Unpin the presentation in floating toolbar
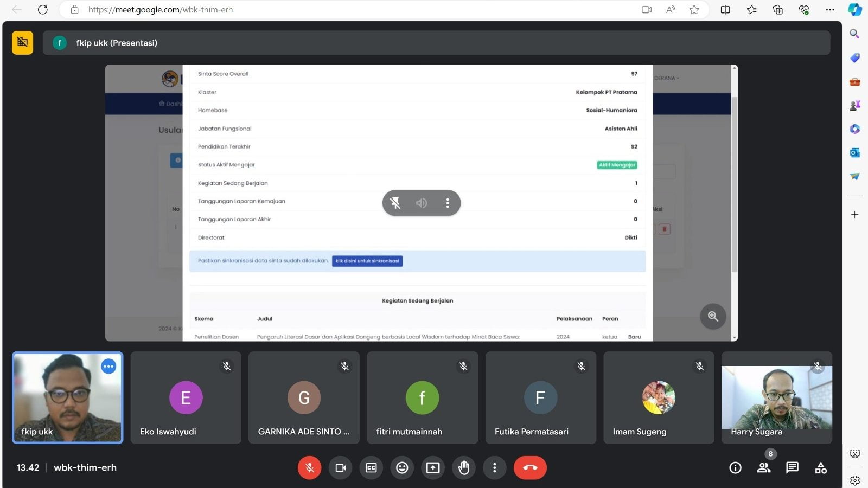This screenshot has height=488, width=868. coord(395,203)
